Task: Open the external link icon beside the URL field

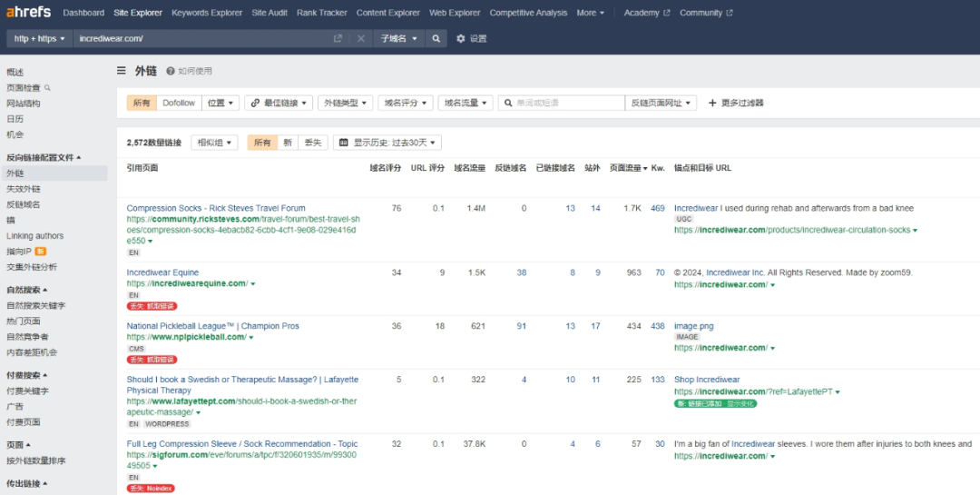Action: (x=338, y=39)
